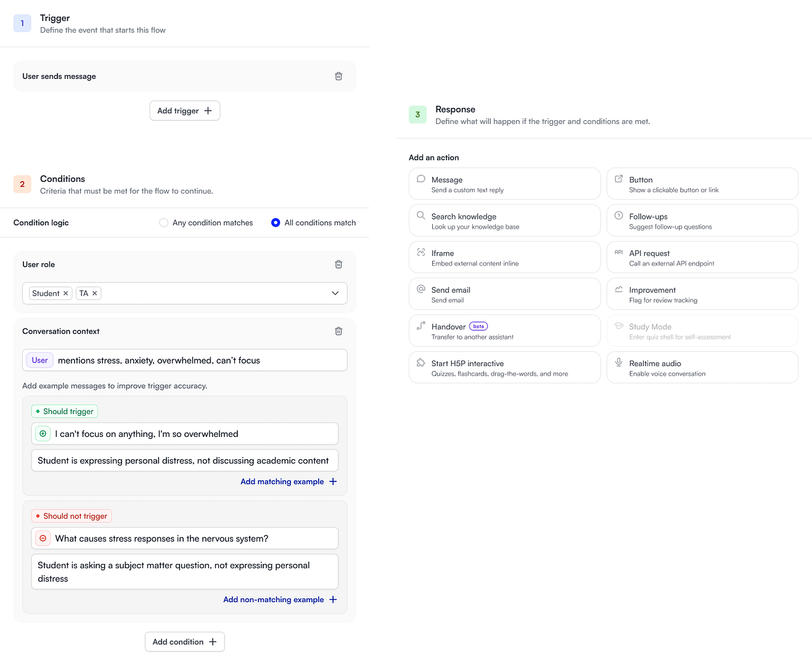812x665 pixels.
Task: Edit the conversation context description field
Action: click(185, 361)
